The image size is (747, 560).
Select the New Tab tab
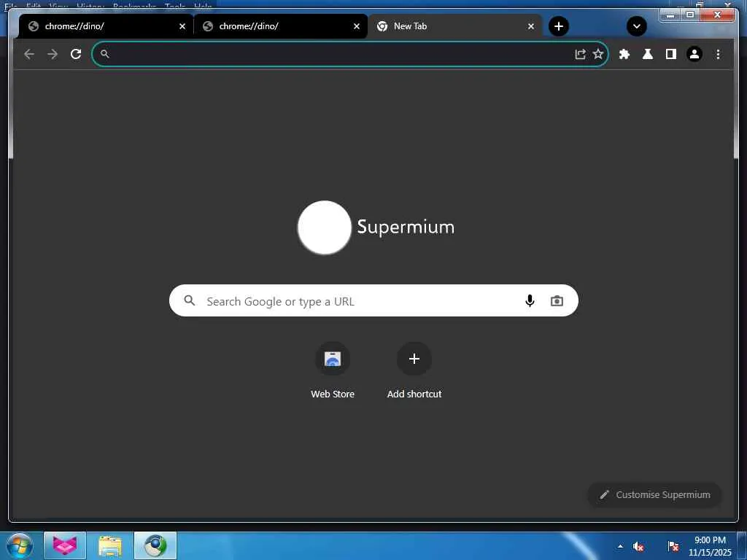455,26
